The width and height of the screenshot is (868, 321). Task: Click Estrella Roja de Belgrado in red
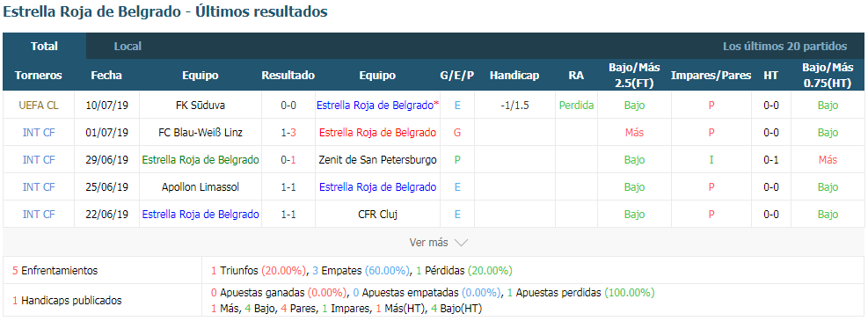[x=377, y=132]
